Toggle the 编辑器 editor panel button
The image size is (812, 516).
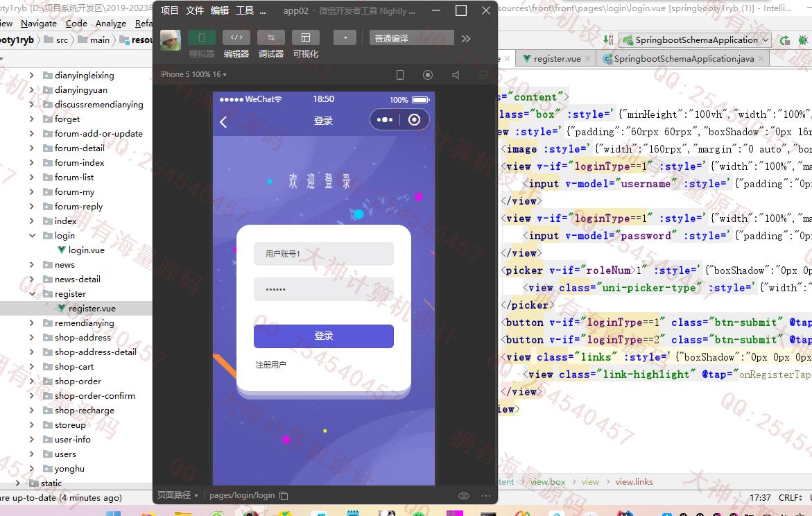pyautogui.click(x=236, y=37)
